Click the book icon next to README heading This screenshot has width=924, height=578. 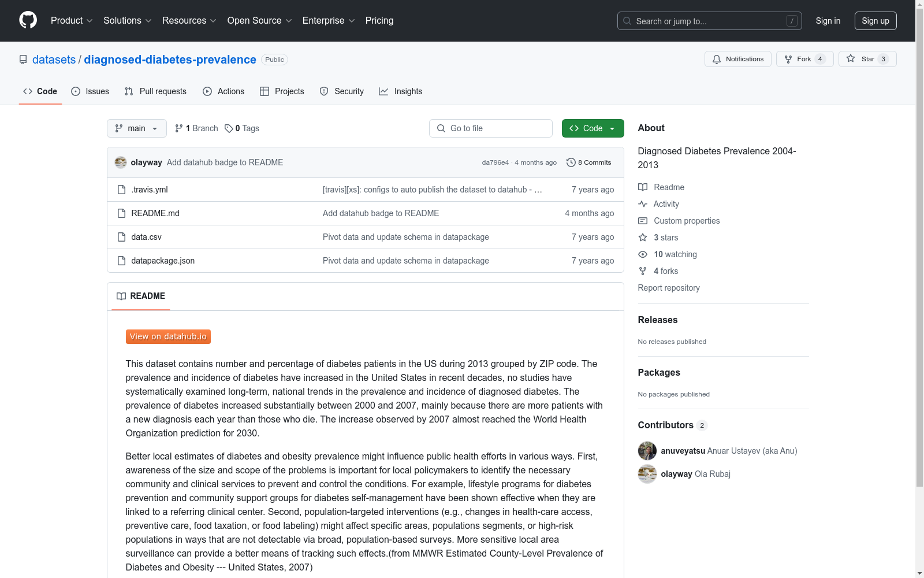click(x=121, y=296)
